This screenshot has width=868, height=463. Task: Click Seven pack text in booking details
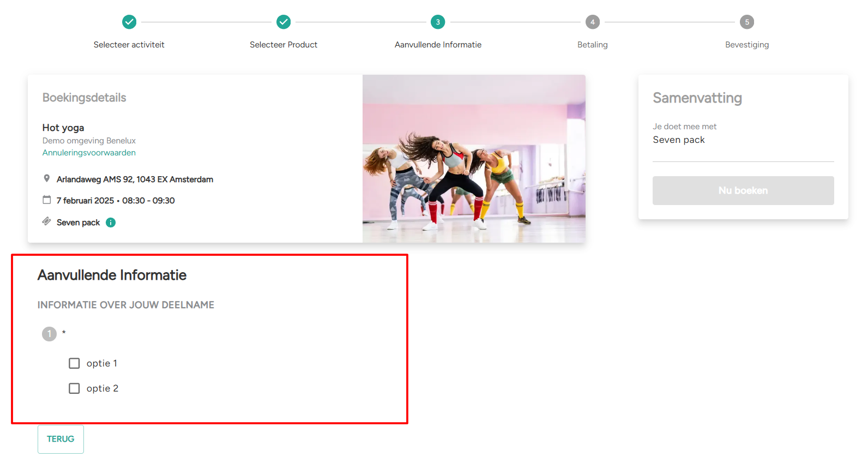(x=79, y=223)
